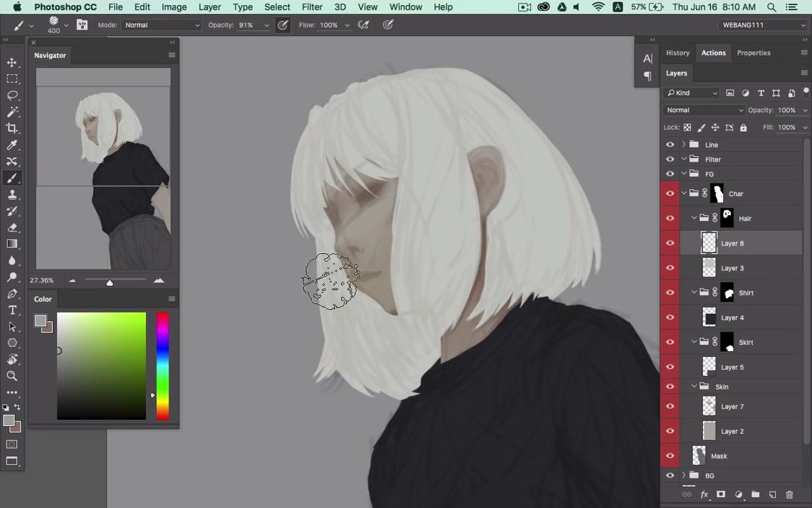Screen dimensions: 812x508
Task: Toggle visibility of the Line group
Action: [670, 145]
